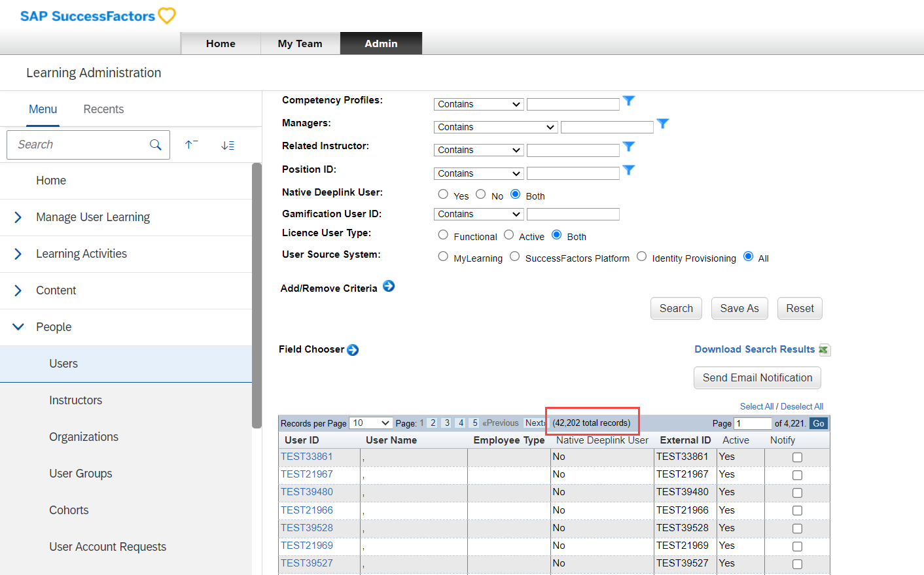Viewport: 924px width, 575px height.
Task: Open User Account Requests item
Action: coord(126,547)
